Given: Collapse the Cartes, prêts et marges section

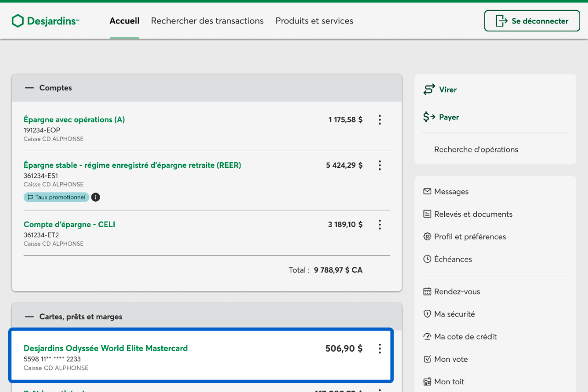Looking at the screenshot, I should coord(29,317).
